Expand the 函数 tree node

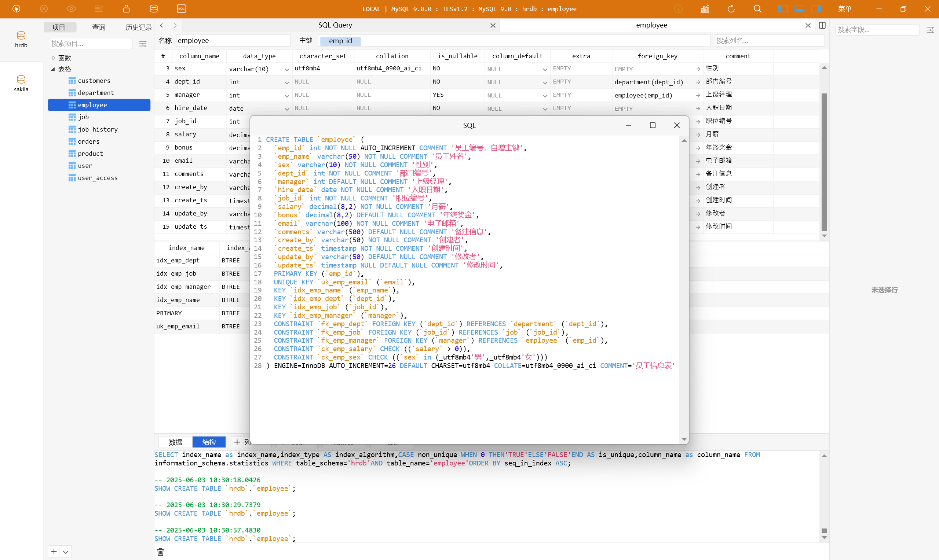tap(54, 58)
